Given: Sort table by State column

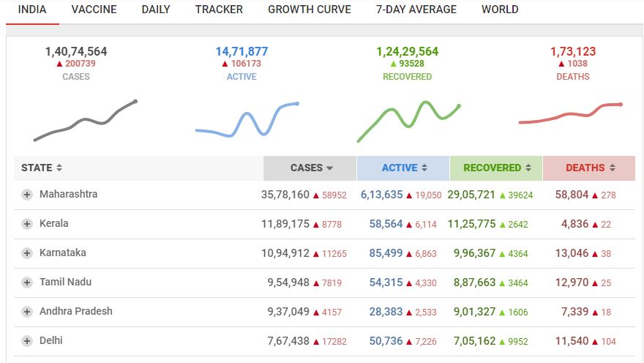Looking at the screenshot, I should click(42, 168).
